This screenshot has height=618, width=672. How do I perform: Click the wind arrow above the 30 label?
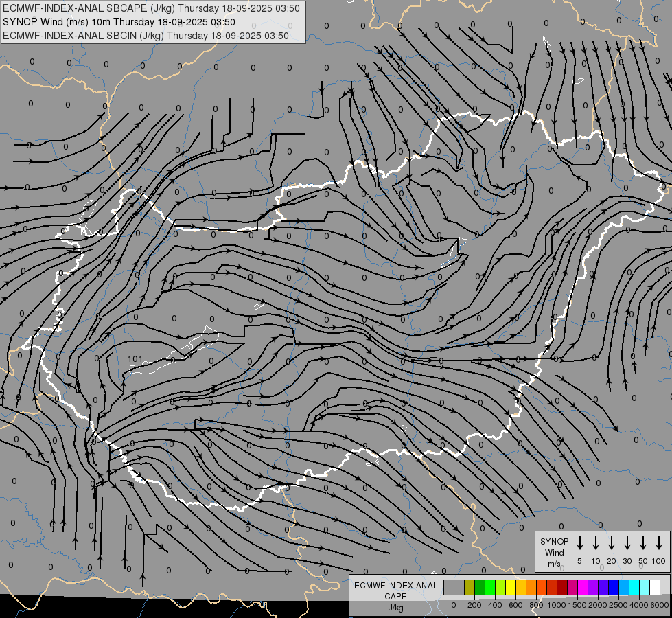coord(627,543)
